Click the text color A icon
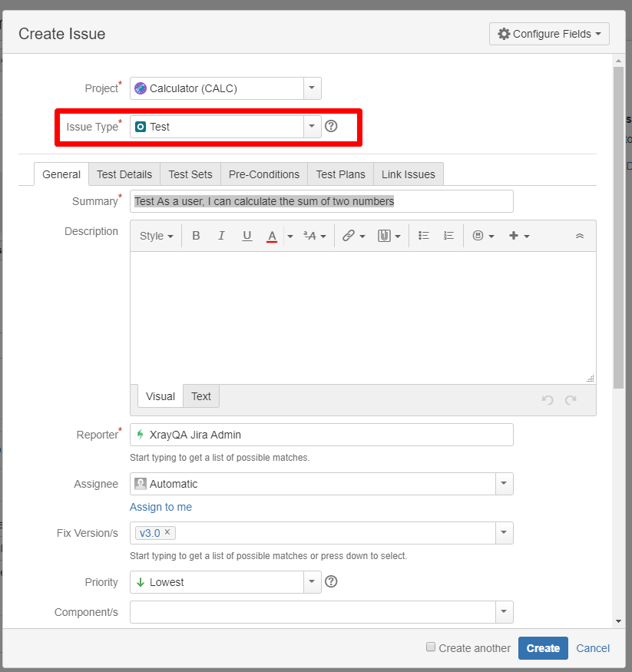This screenshot has width=632, height=672. point(272,236)
